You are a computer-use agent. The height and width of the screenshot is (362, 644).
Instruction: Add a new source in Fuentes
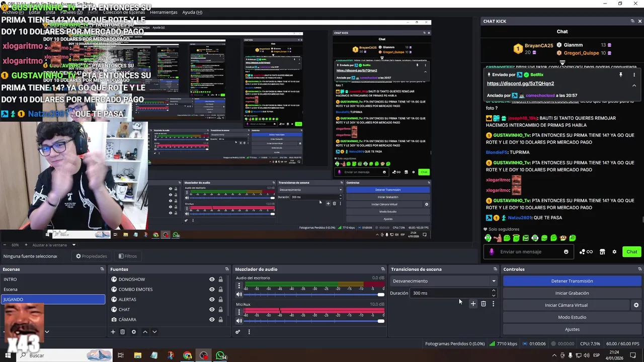point(113,332)
